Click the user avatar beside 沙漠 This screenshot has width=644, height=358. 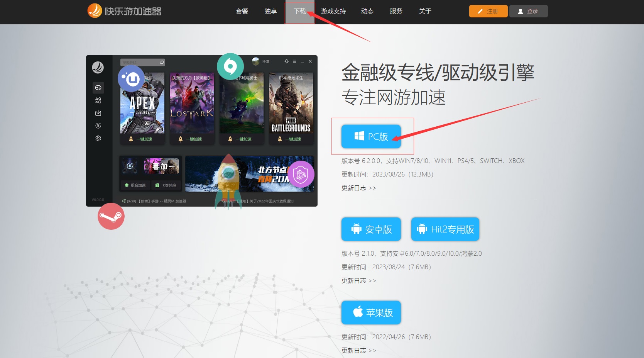[255, 61]
